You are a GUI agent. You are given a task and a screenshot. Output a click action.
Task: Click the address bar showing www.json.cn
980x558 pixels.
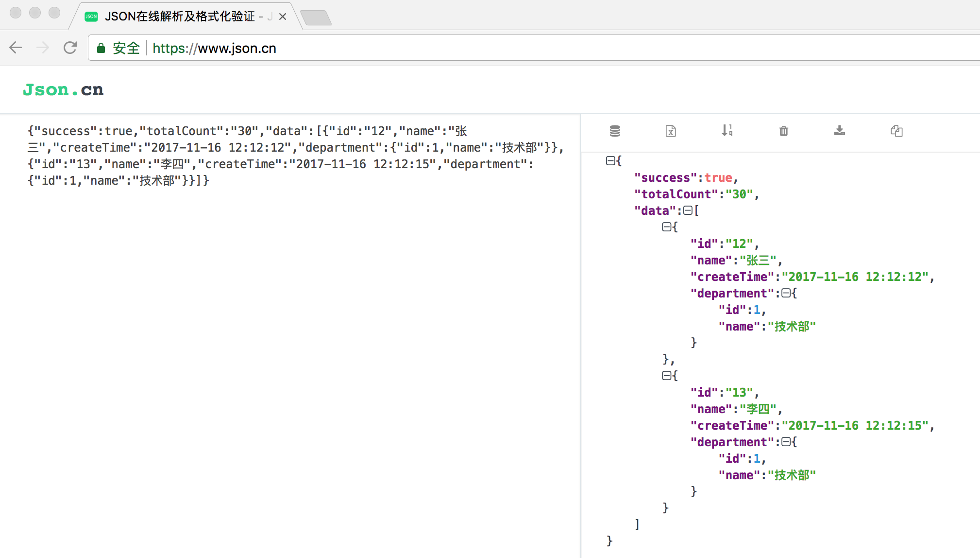(214, 48)
